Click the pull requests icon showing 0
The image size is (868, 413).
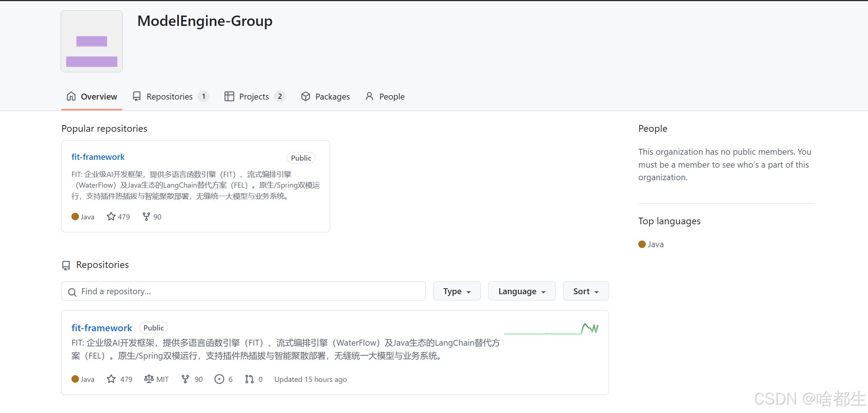pyautogui.click(x=249, y=379)
